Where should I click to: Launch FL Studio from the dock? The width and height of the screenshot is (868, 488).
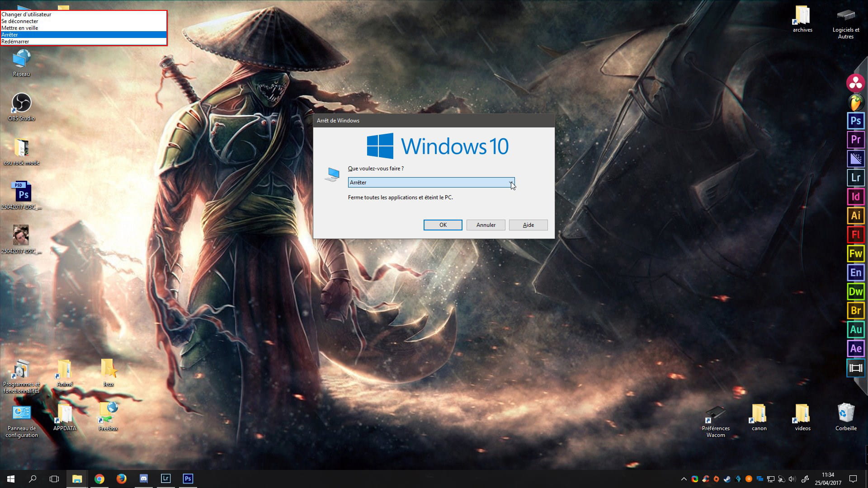point(855,102)
